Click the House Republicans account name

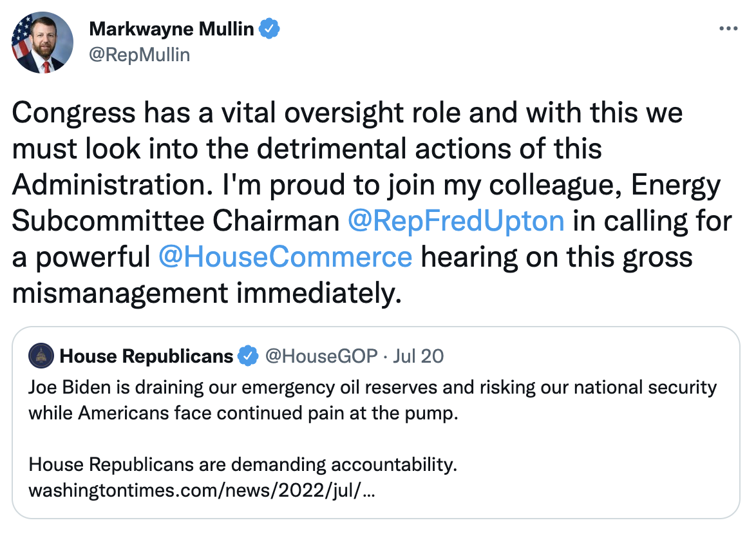pos(146,356)
